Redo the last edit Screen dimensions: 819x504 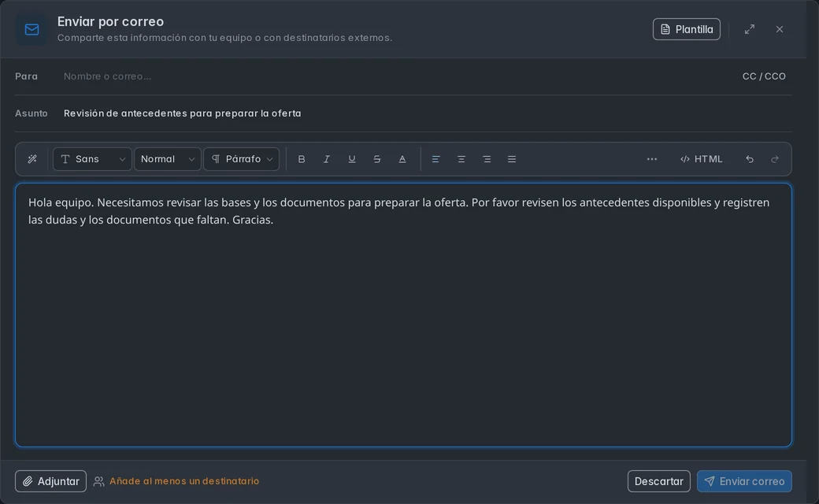point(775,159)
